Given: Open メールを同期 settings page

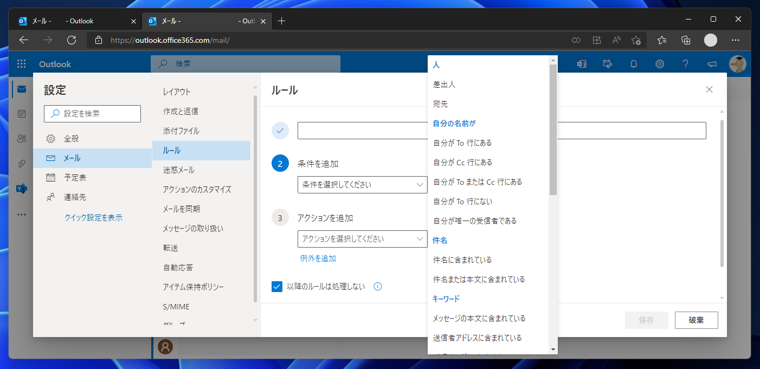Looking at the screenshot, I should (201, 209).
